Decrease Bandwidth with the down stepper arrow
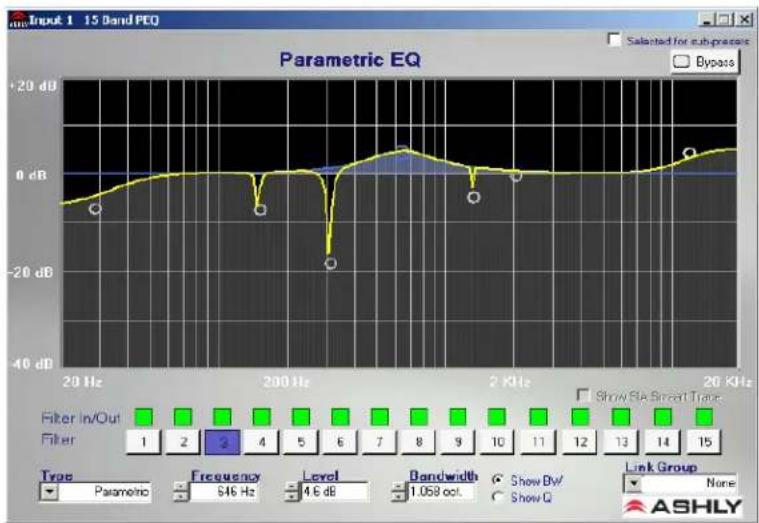This screenshot has width=759, height=523. pos(399,496)
